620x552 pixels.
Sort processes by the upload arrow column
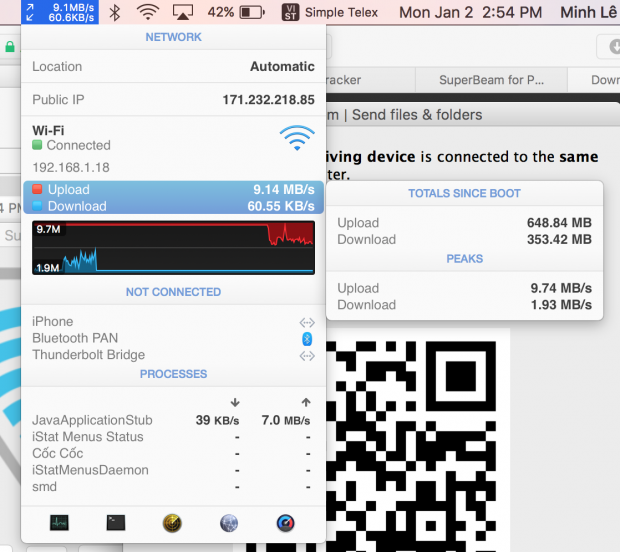pyautogui.click(x=305, y=402)
